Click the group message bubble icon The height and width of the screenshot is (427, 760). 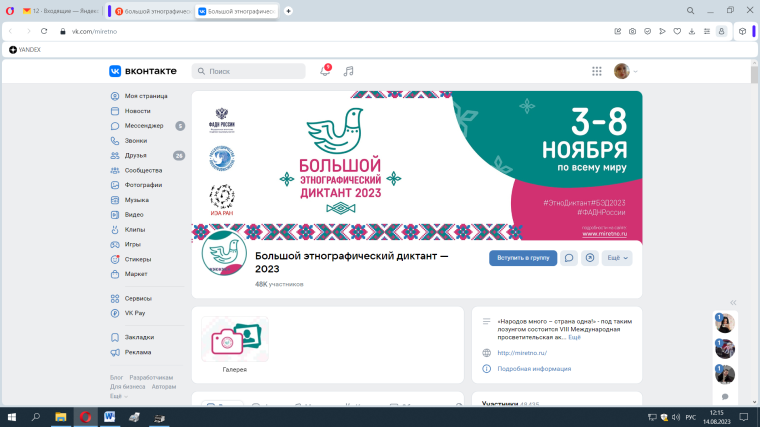pos(569,258)
